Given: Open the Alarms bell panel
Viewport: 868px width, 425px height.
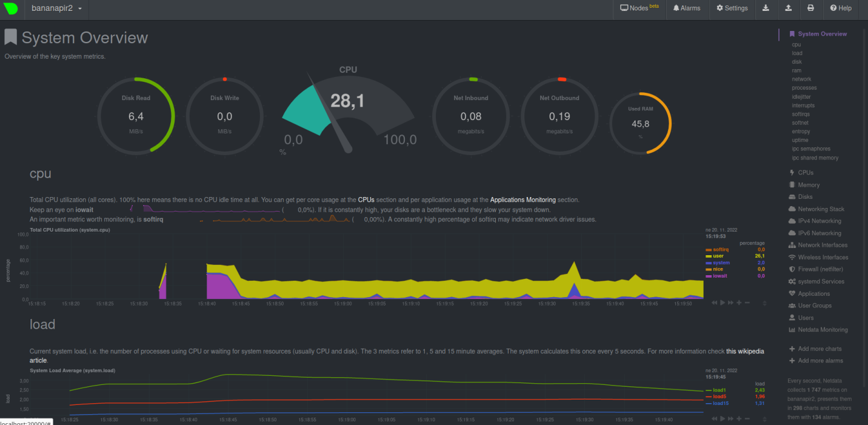Looking at the screenshot, I should [x=686, y=8].
